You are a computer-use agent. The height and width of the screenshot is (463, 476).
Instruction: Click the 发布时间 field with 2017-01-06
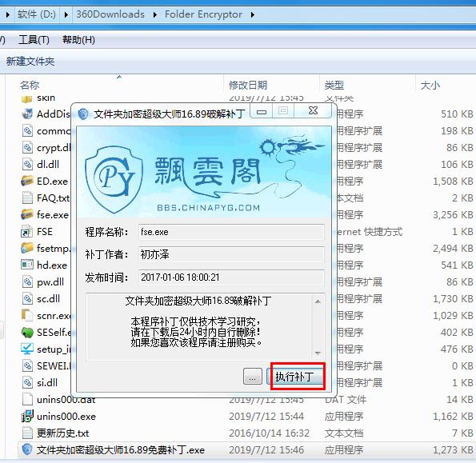tap(231, 277)
